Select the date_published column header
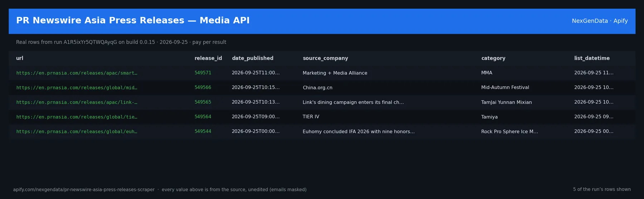The width and height of the screenshot is (644, 199). click(253, 58)
